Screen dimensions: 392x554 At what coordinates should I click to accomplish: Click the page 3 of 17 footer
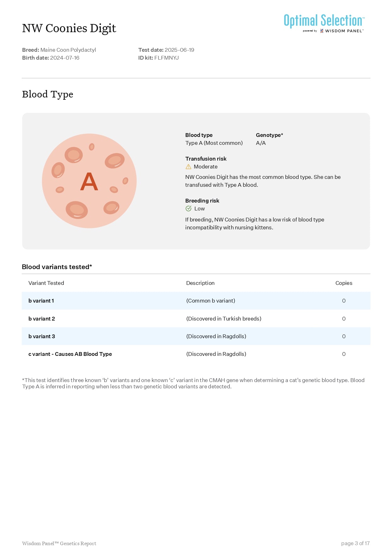355,543
